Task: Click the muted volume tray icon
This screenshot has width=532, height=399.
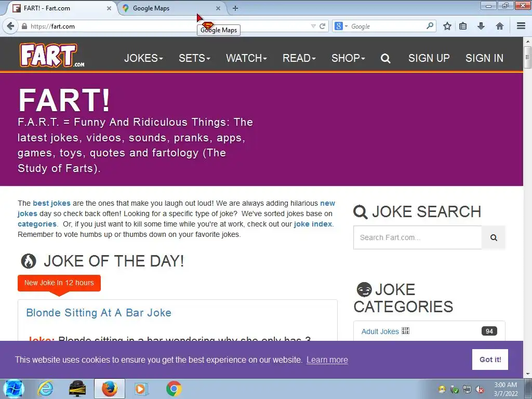Action: click(480, 390)
